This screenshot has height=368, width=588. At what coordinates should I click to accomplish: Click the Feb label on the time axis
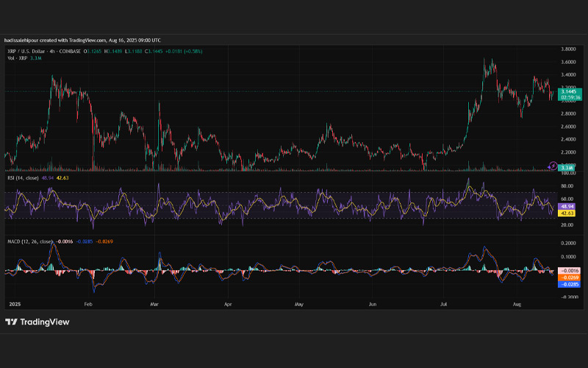[x=88, y=304]
